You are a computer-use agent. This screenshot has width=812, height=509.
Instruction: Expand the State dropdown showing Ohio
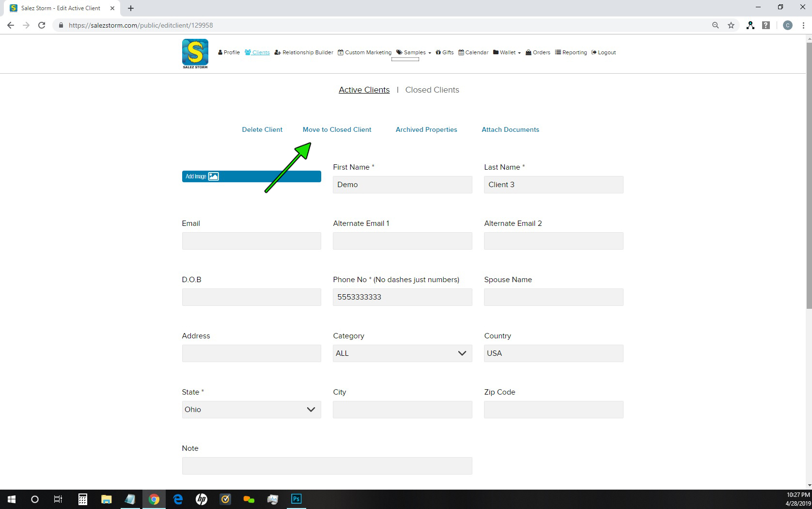(251, 410)
